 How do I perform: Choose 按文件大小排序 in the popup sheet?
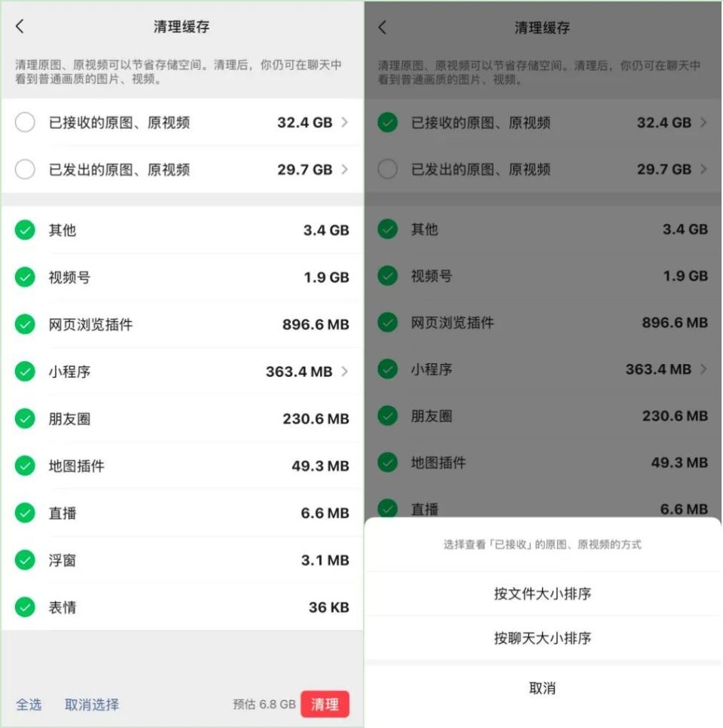click(x=542, y=594)
